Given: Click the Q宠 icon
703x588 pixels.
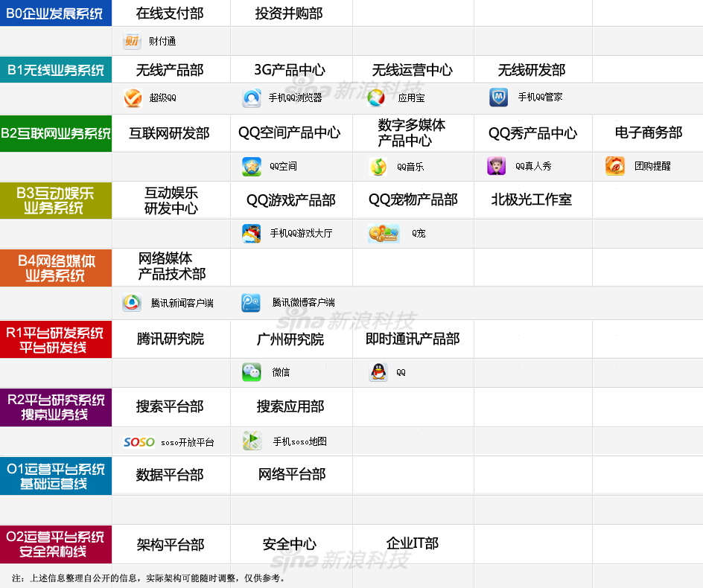Looking at the screenshot, I should [x=384, y=234].
